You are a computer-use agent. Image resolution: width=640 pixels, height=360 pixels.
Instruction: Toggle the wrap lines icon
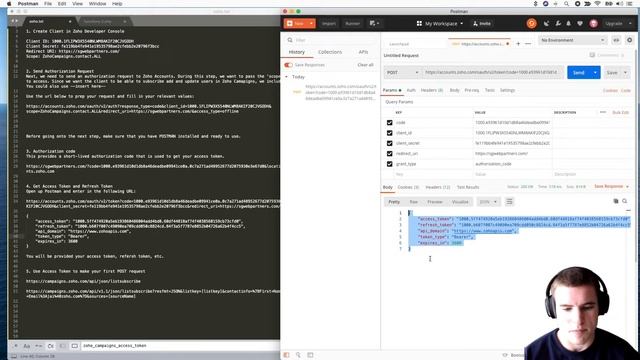click(509, 202)
